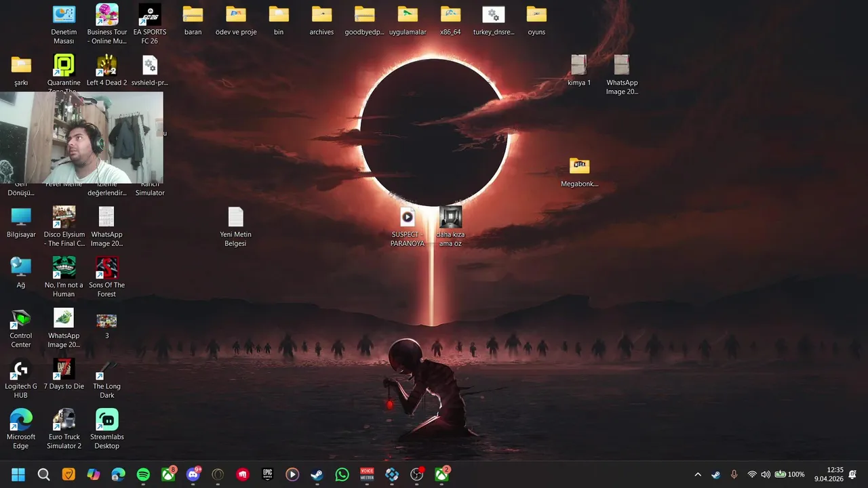
Task: Open the baran folder
Action: pos(193,20)
